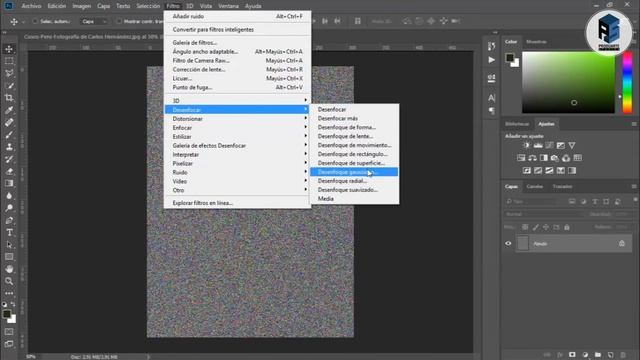The image size is (640, 360).
Task: Click Licuar in Filtro menu
Action: pos(237,79)
